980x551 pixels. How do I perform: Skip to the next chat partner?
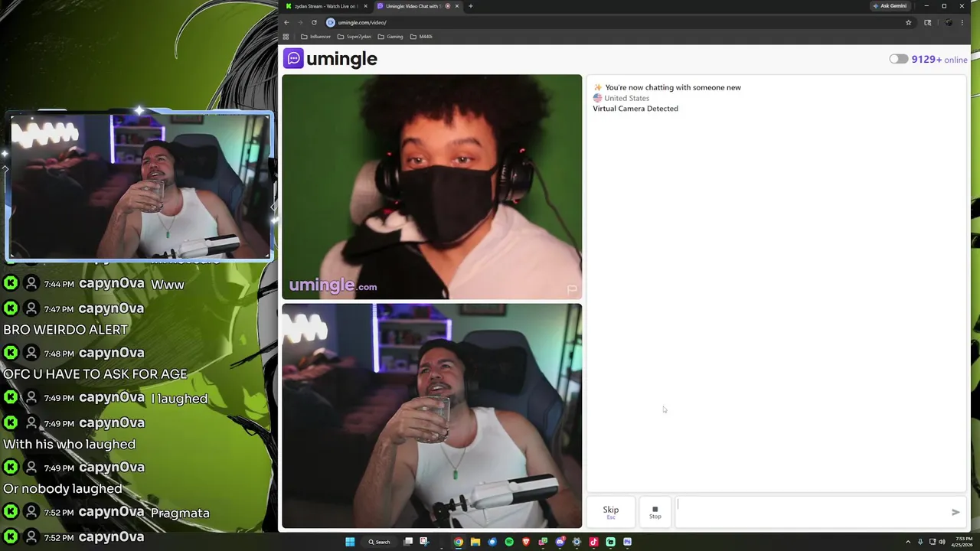pos(611,512)
